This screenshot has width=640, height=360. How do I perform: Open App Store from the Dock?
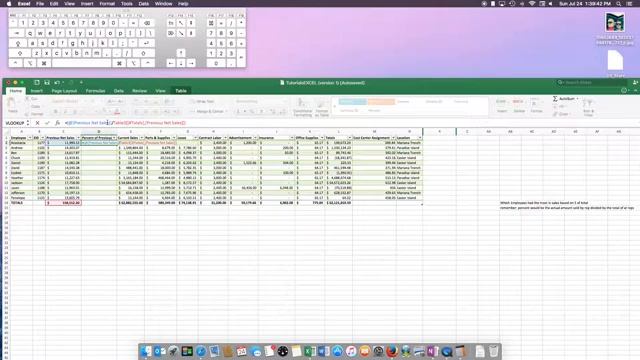(x=337, y=351)
